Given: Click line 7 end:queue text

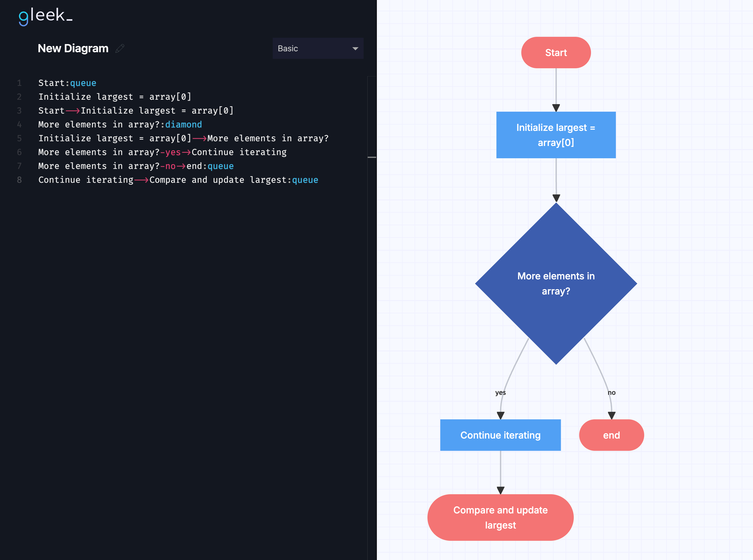Looking at the screenshot, I should pyautogui.click(x=210, y=166).
